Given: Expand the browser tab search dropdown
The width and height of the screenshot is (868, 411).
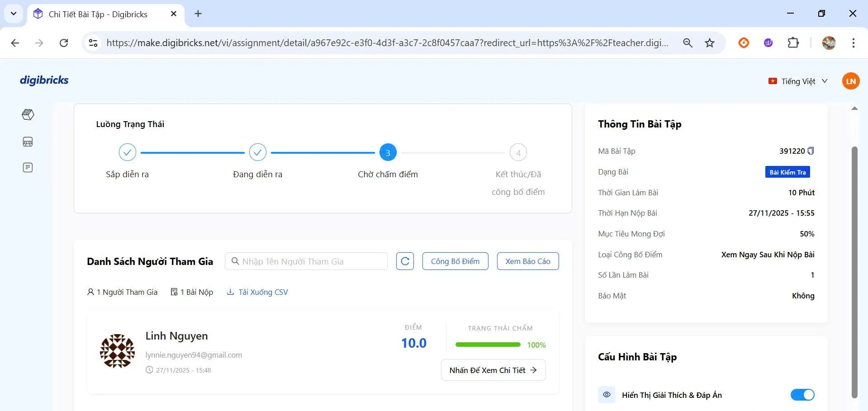Looking at the screenshot, I should point(14,14).
